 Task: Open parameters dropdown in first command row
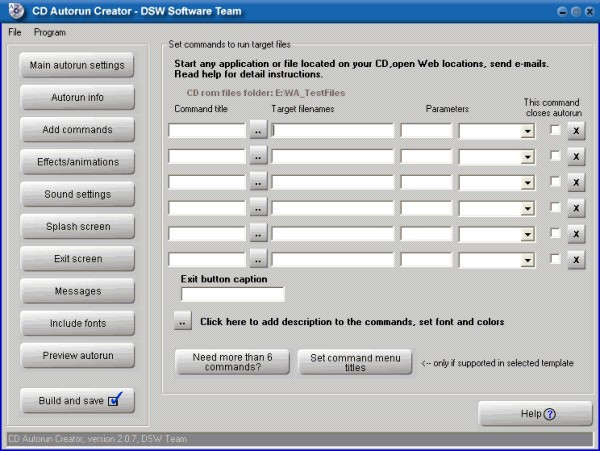coord(527,131)
